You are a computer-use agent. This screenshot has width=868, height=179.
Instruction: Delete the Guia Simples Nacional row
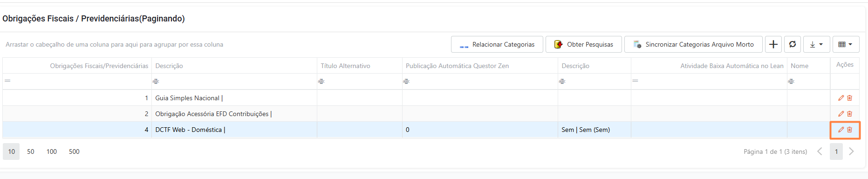849,98
